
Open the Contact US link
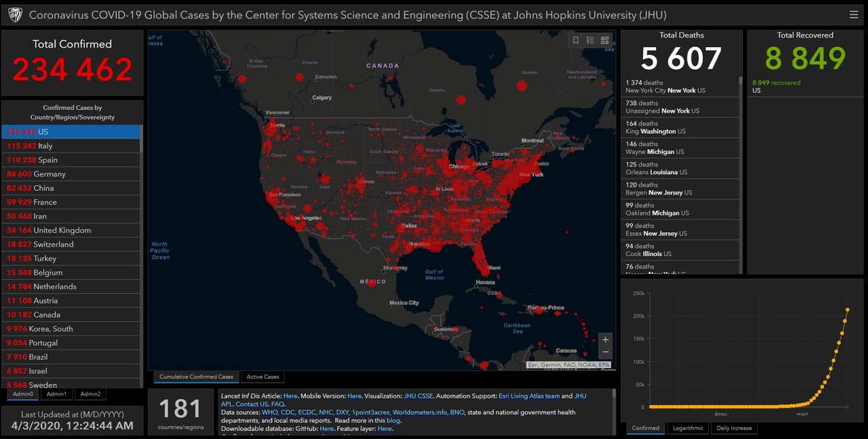pos(252,404)
